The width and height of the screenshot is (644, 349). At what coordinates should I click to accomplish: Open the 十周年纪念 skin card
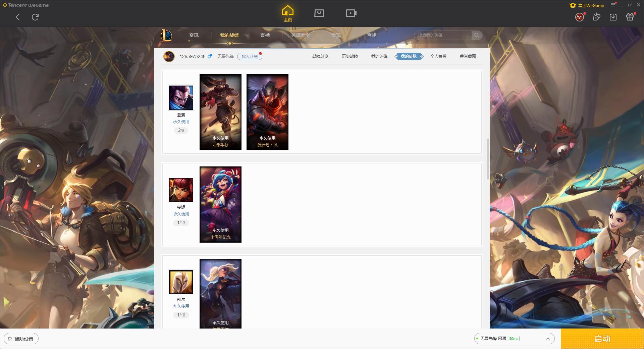[220, 204]
